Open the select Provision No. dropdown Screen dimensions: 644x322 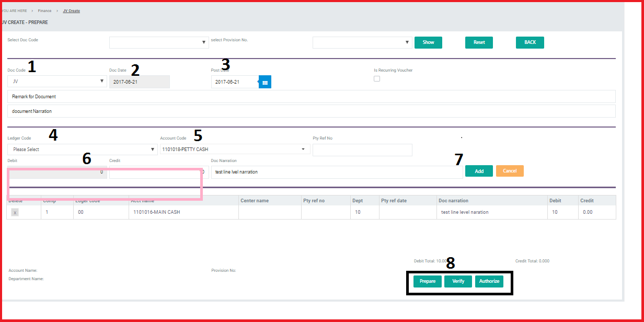(362, 42)
